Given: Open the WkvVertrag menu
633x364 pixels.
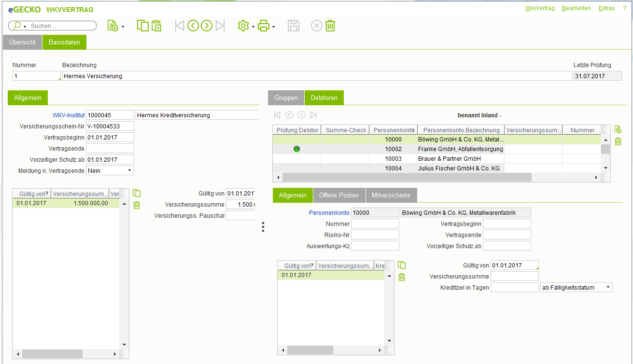Looking at the screenshot, I should [540, 8].
